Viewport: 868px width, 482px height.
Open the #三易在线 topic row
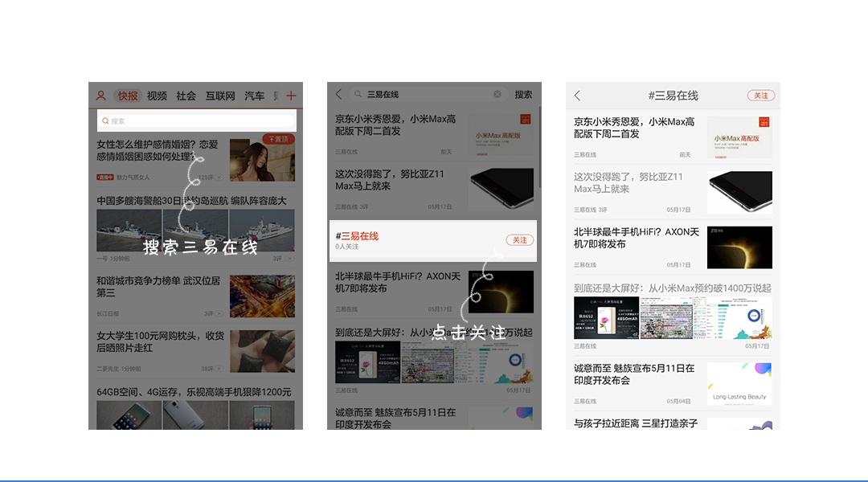click(x=433, y=241)
